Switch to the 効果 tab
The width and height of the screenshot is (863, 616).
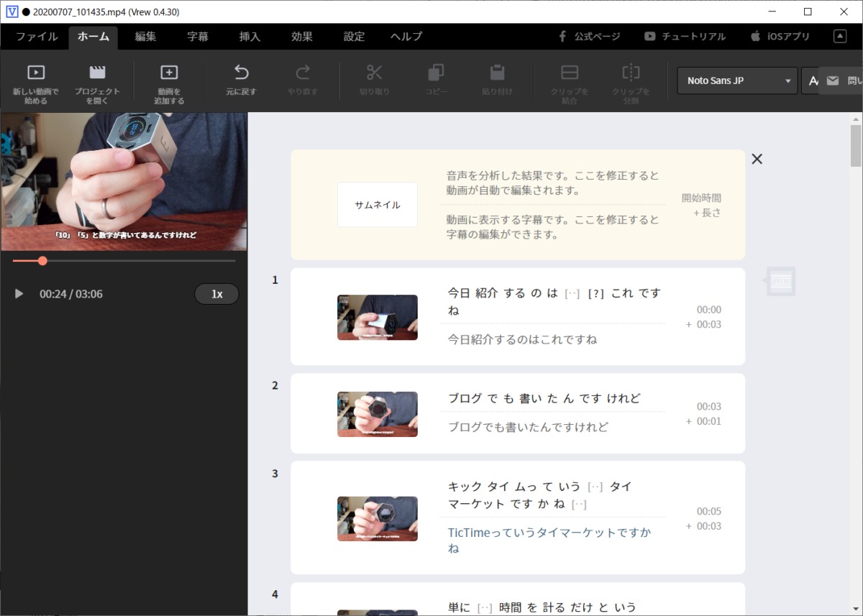[x=302, y=37]
